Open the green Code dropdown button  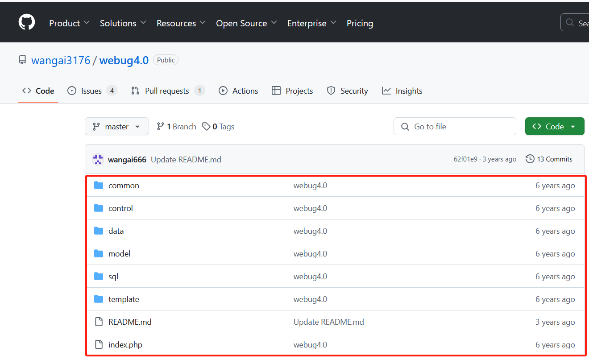(x=555, y=127)
